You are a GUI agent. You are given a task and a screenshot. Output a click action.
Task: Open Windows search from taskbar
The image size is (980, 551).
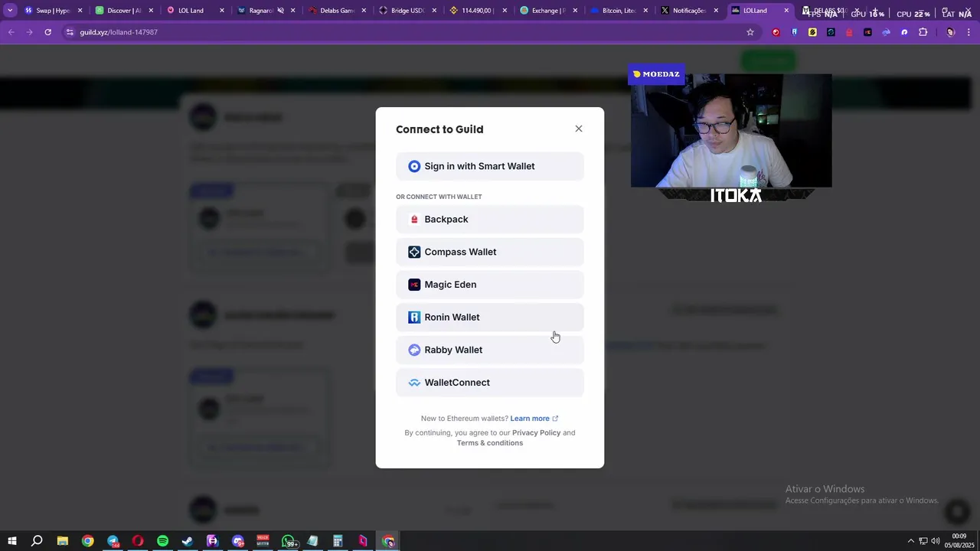(37, 541)
